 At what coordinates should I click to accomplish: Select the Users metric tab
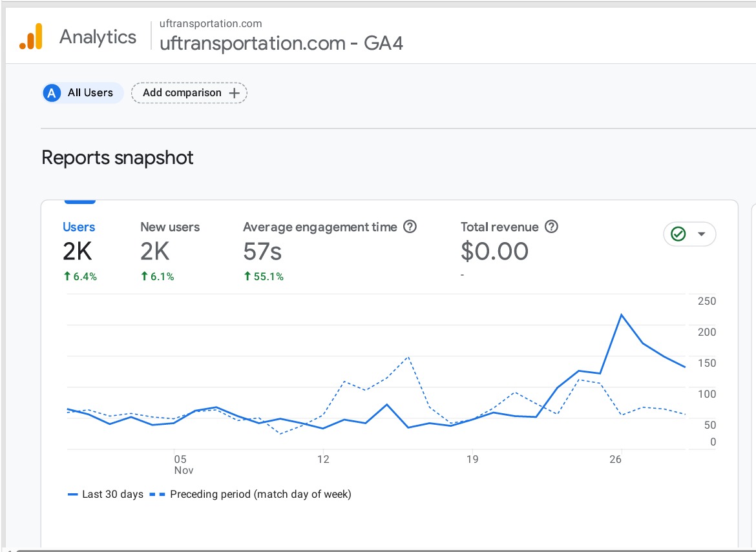click(79, 251)
